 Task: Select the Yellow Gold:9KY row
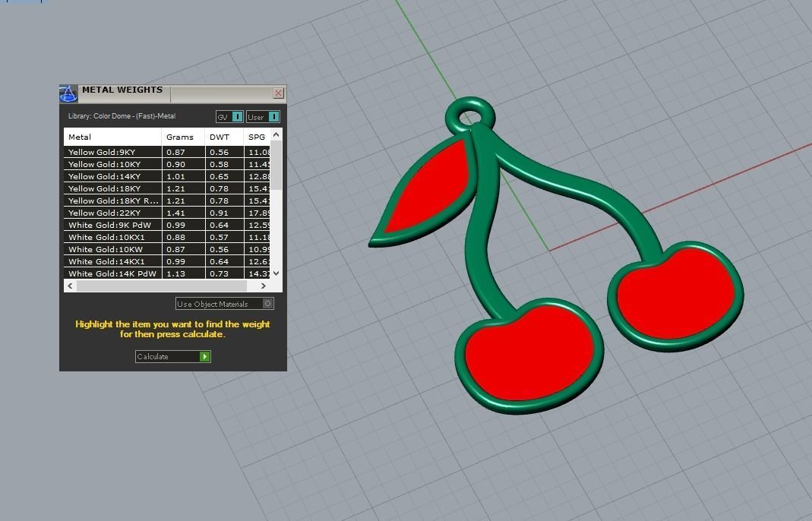(167, 152)
